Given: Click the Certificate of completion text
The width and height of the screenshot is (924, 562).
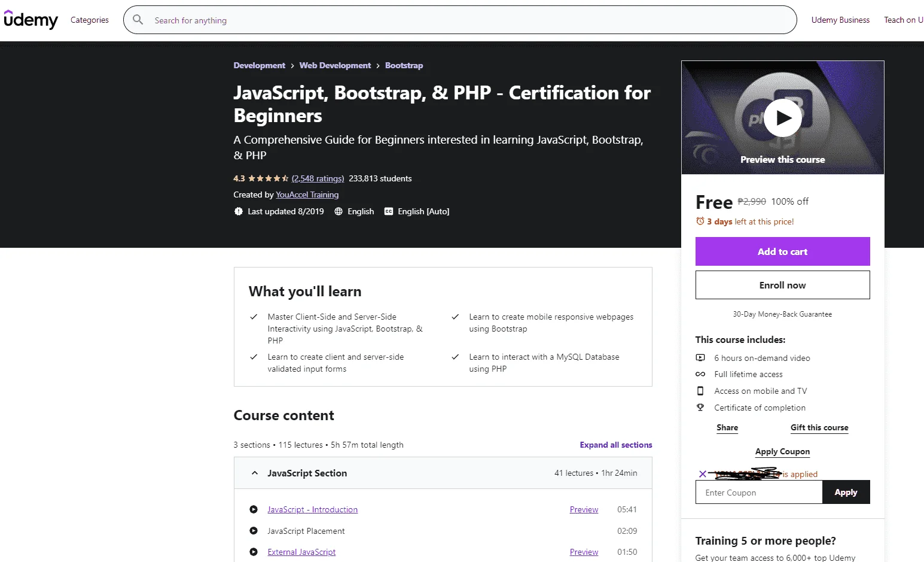Looking at the screenshot, I should click(760, 408).
